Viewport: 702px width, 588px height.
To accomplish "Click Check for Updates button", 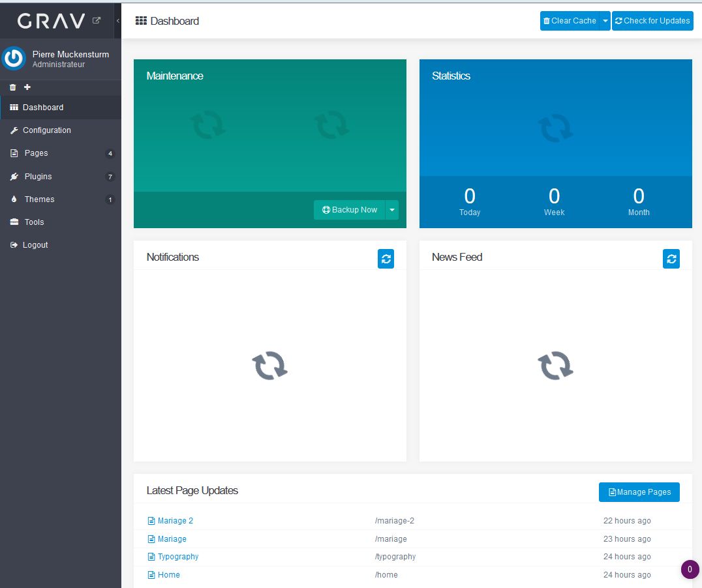I will click(x=652, y=21).
